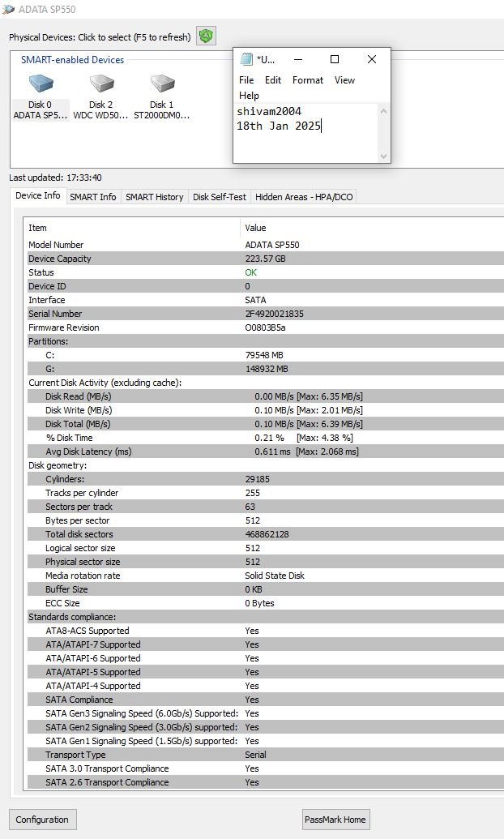
Task: Select the Device Info tab
Action: tap(38, 196)
